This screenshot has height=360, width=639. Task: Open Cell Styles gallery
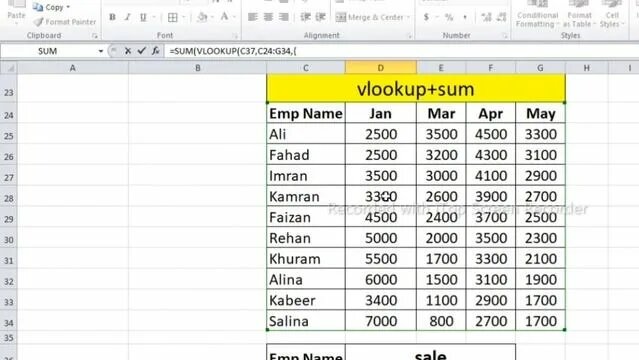pyautogui.click(x=612, y=14)
